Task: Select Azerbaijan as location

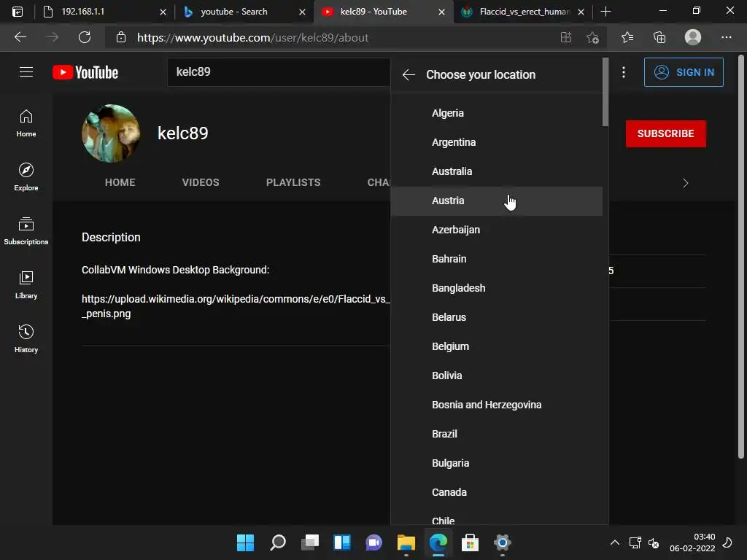Action: click(496, 230)
